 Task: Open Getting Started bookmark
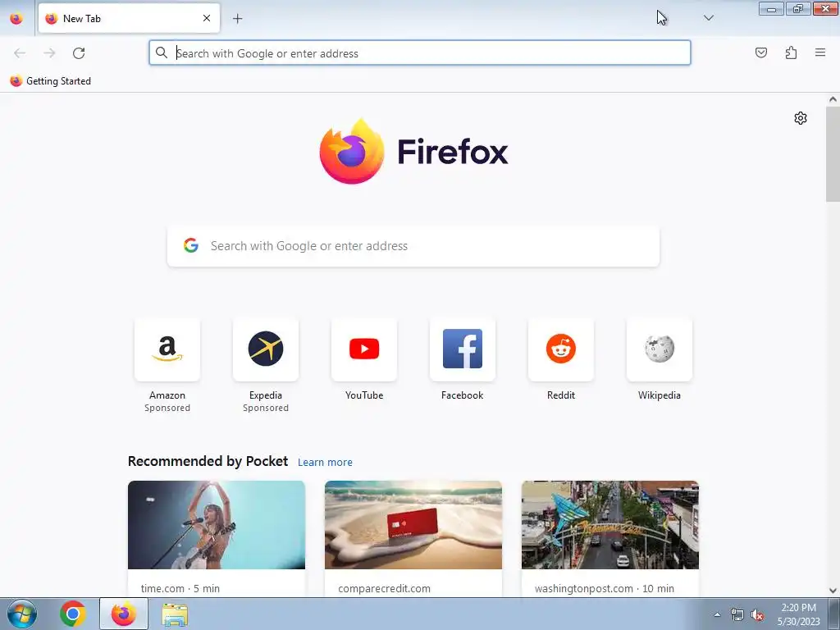(x=50, y=81)
